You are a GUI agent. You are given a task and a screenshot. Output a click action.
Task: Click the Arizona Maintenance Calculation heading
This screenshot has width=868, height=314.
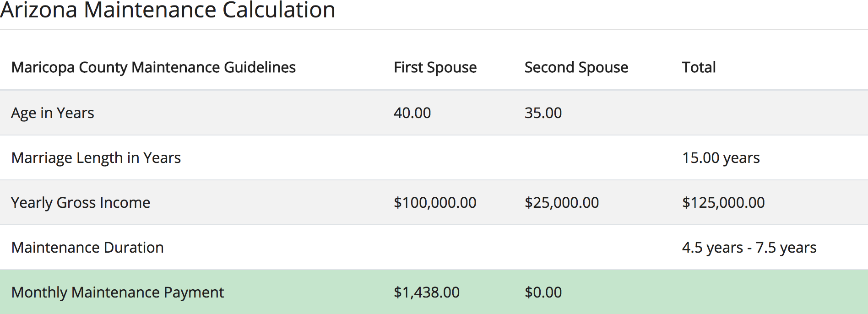[x=168, y=10]
